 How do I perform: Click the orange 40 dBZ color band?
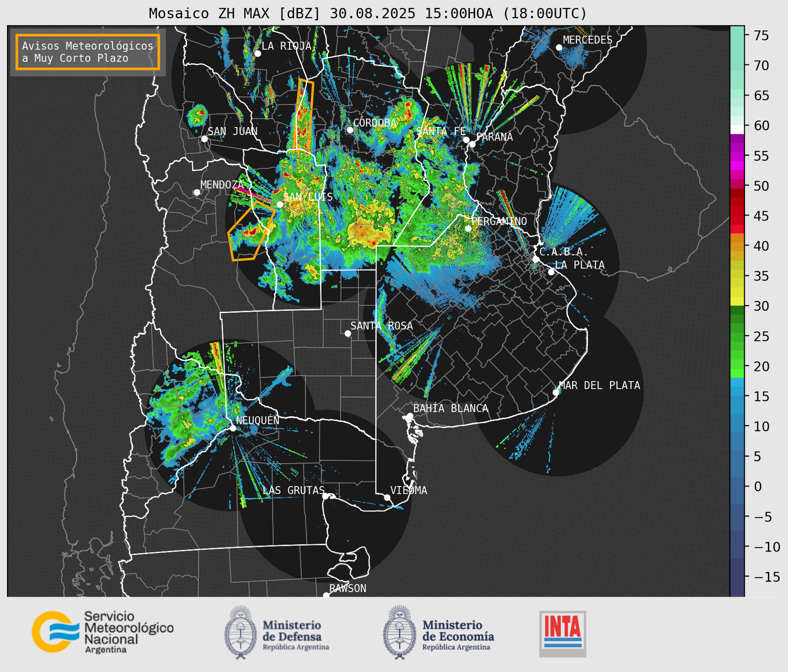tap(737, 246)
